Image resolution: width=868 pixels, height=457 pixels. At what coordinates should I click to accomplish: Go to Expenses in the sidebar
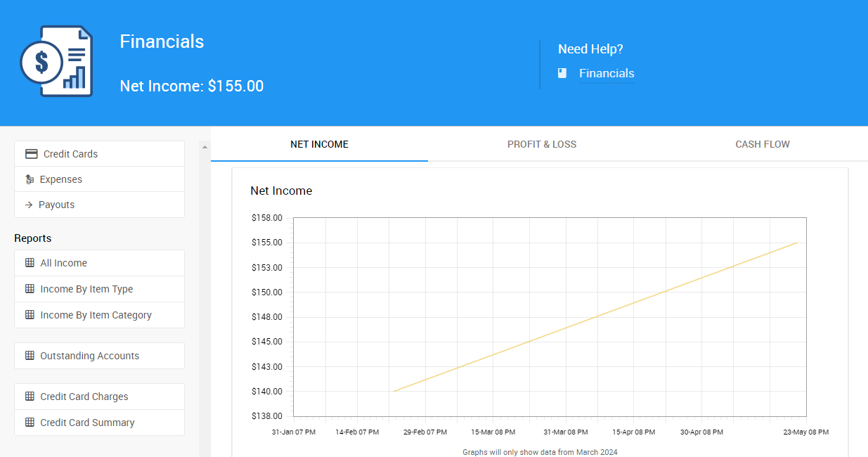[61, 179]
